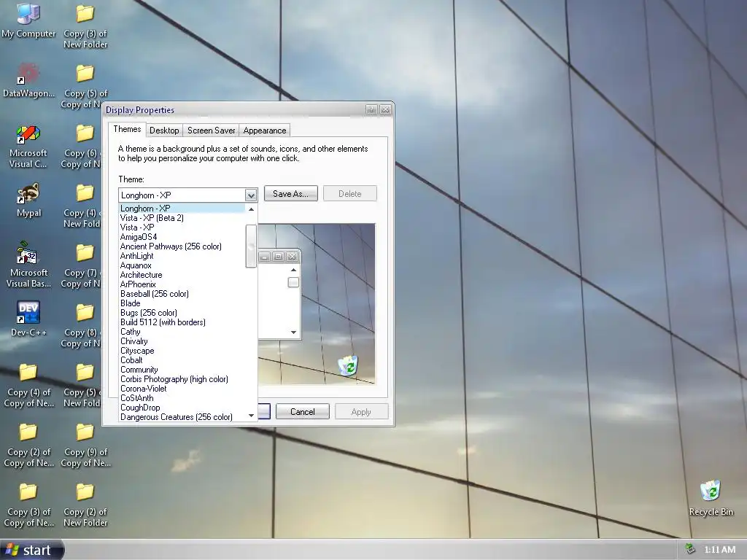Choose the Aquanox theme
The height and width of the screenshot is (560, 747).
coord(182,265)
